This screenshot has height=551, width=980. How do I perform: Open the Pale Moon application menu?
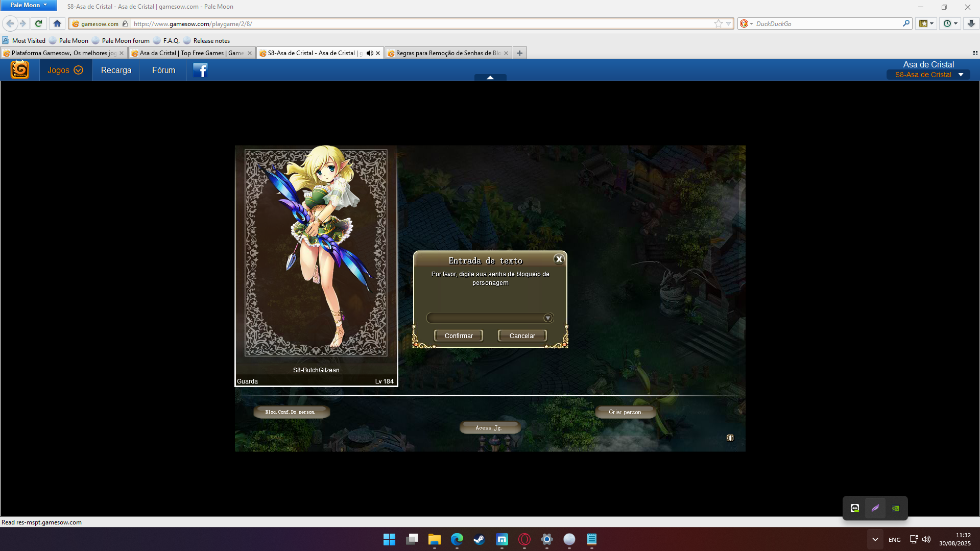click(29, 5)
